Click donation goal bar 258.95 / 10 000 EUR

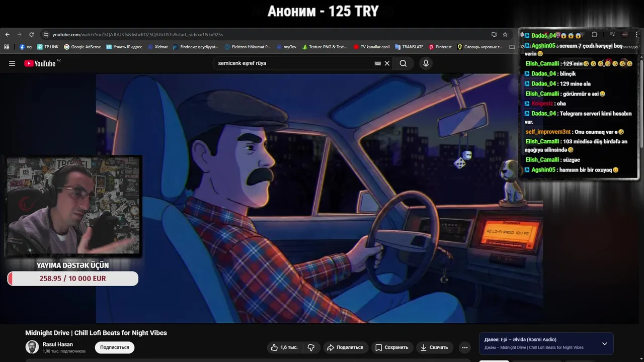click(73, 279)
